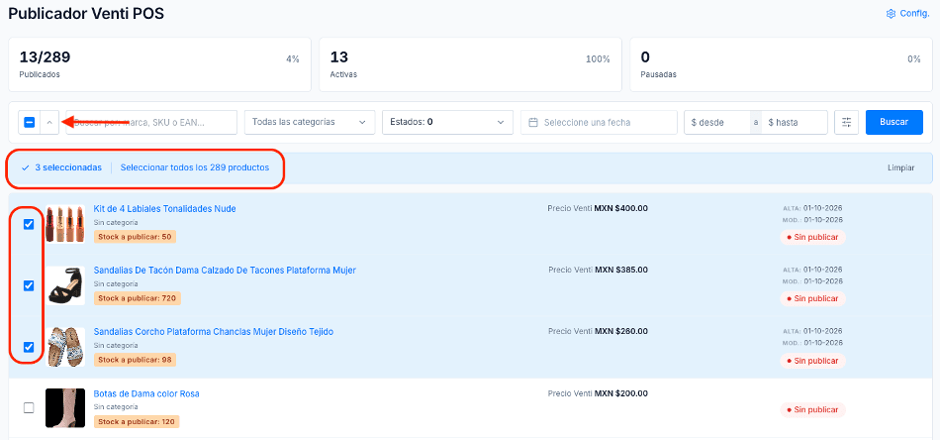Uncheck the Sandalias De Tacón Dama checkbox
The width and height of the screenshot is (941, 441).
(28, 286)
